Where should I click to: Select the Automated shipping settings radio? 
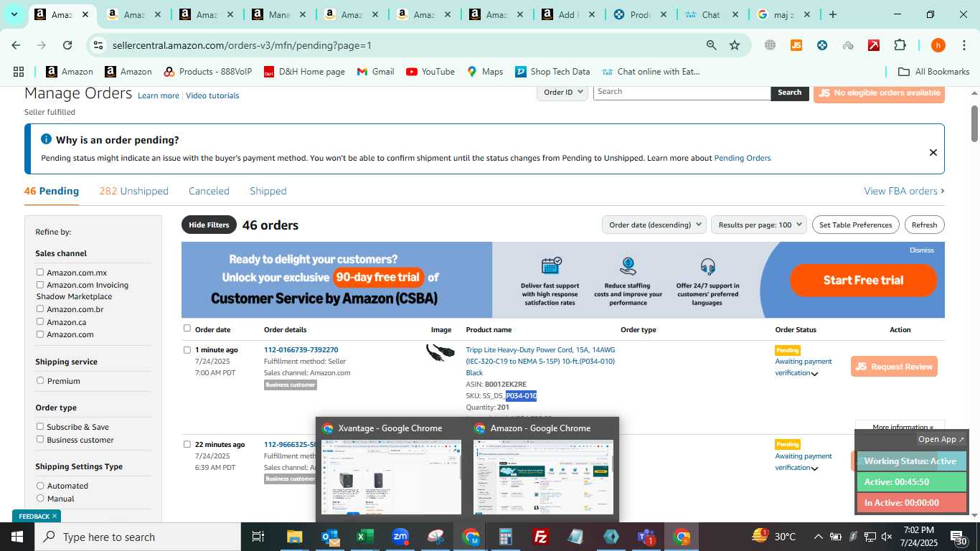40,485
